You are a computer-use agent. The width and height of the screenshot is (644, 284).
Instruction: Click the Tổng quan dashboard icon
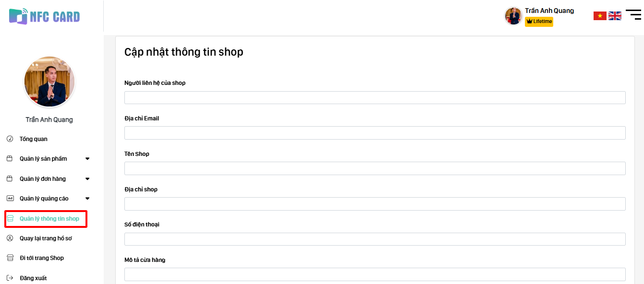[x=10, y=139]
